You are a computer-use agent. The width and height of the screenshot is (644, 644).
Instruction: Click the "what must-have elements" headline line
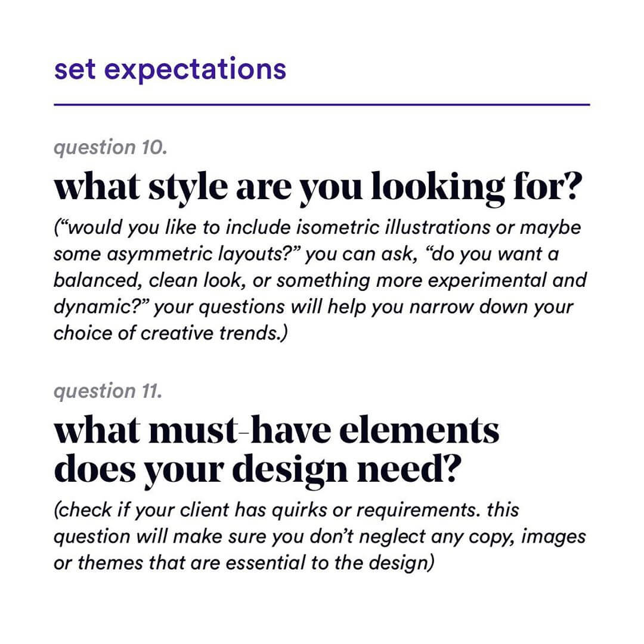click(277, 432)
